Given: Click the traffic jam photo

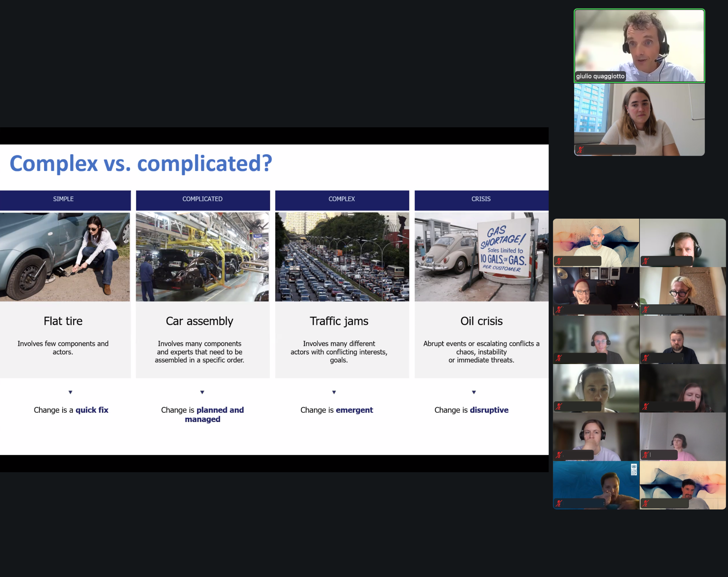Looking at the screenshot, I should tap(342, 257).
